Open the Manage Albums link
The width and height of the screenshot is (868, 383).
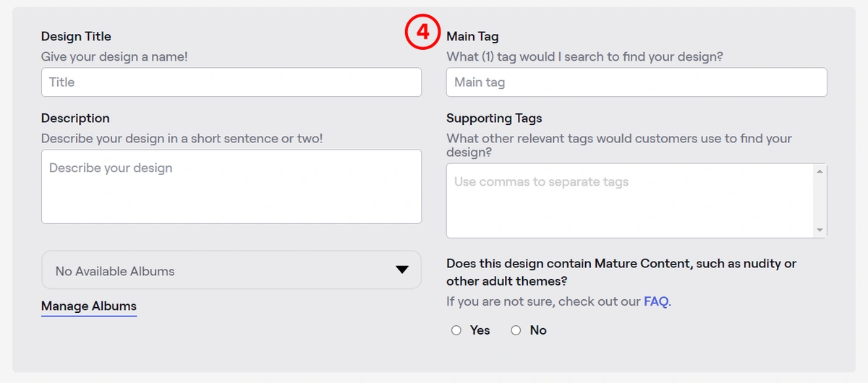coord(89,306)
